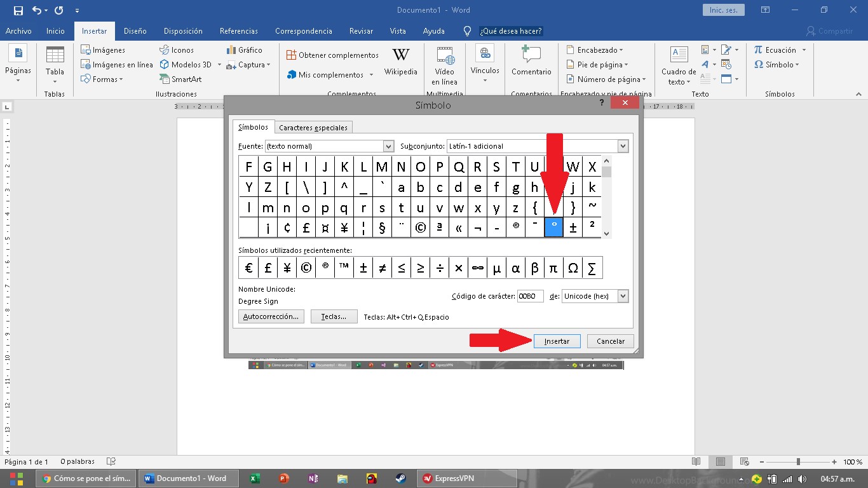
Task: Click the Insertar button to insert symbol
Action: [557, 341]
